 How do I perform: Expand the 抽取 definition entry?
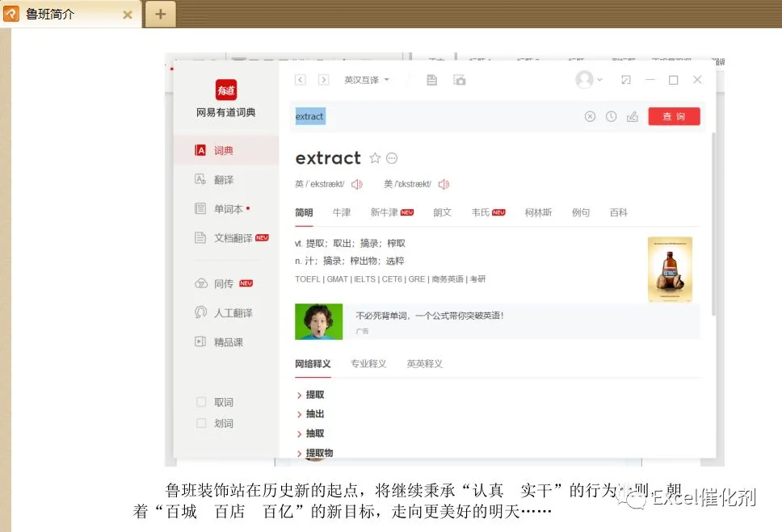coord(310,434)
